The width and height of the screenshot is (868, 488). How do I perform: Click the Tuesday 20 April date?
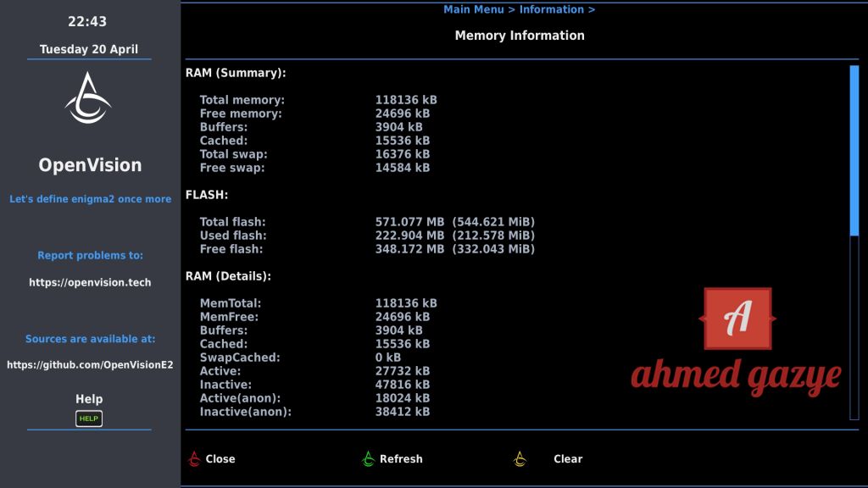[x=88, y=49]
